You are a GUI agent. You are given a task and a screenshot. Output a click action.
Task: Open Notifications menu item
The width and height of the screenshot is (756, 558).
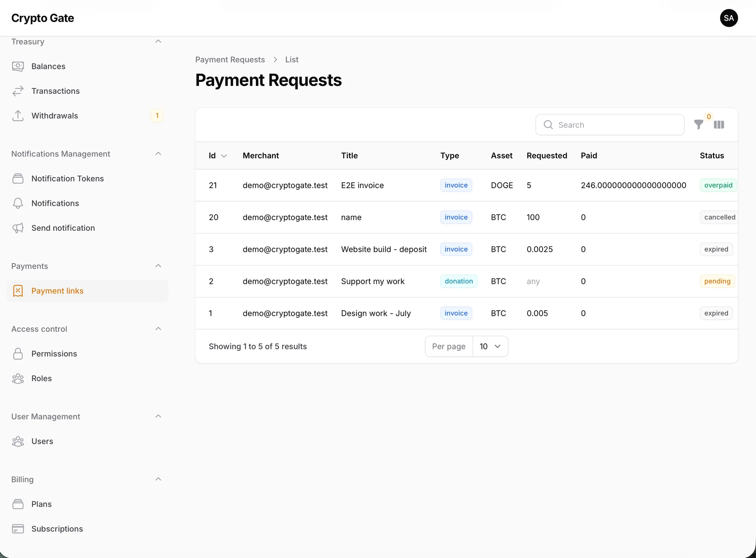pyautogui.click(x=88, y=203)
